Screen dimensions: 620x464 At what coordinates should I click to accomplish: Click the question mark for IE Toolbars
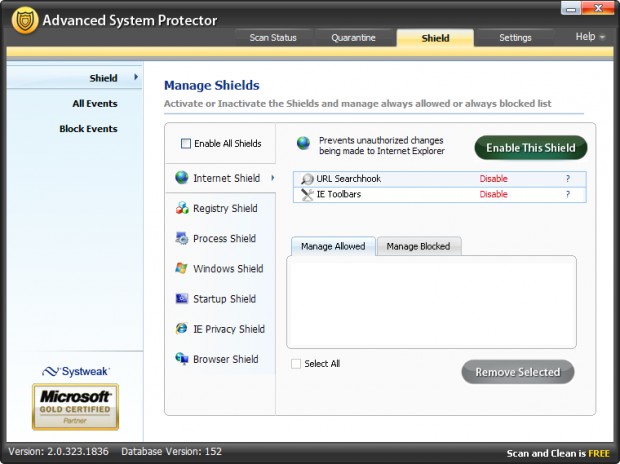(x=568, y=194)
